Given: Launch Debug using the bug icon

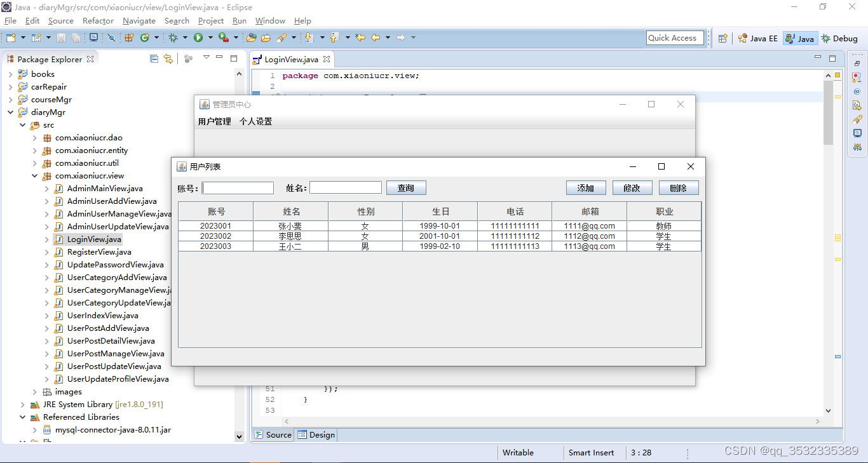Looking at the screenshot, I should [x=173, y=38].
